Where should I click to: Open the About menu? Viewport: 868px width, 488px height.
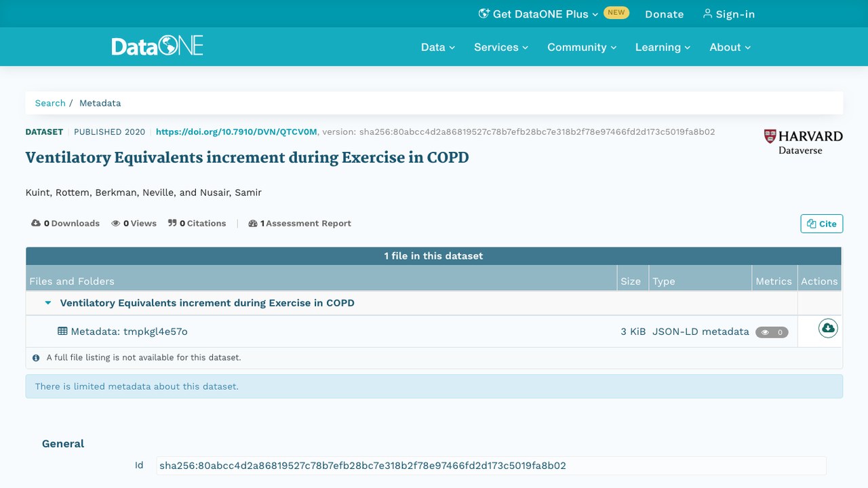(x=730, y=47)
